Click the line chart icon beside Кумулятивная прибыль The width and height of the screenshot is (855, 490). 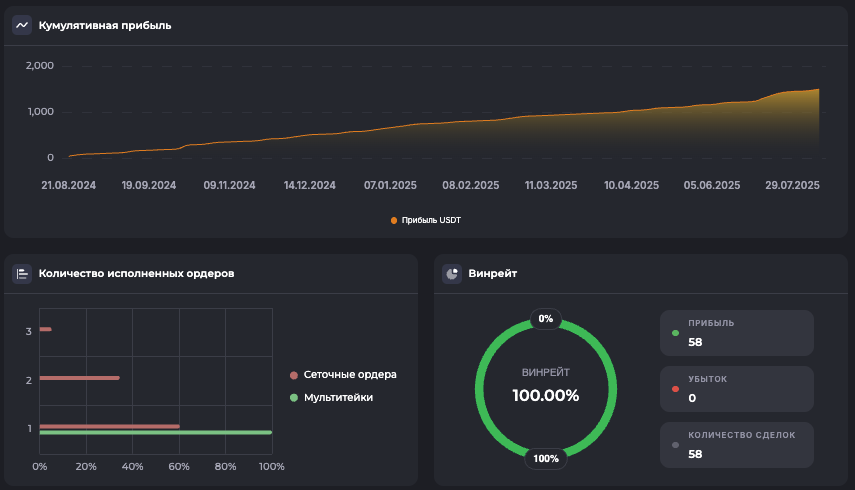pyautogui.click(x=22, y=25)
